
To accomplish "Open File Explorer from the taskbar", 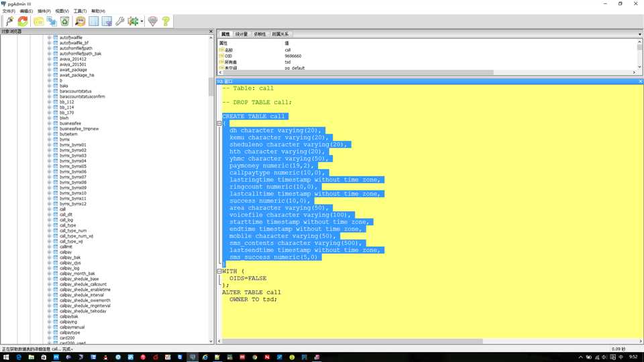I will click(x=32, y=357).
